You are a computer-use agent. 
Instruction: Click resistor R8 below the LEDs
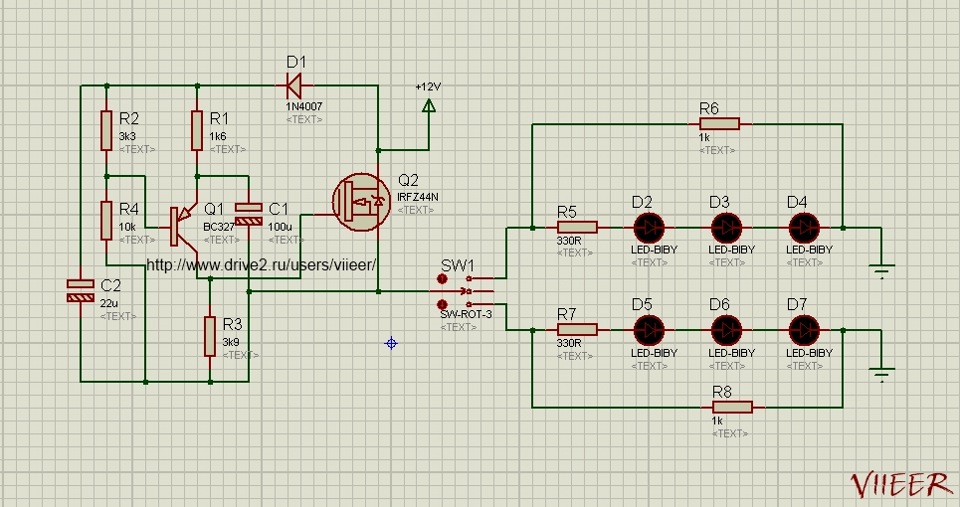tap(733, 407)
